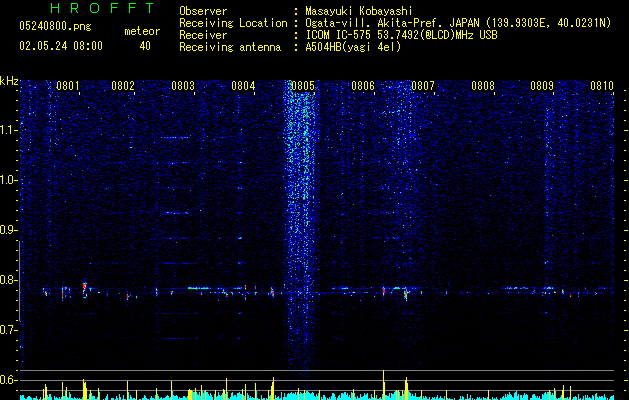Click the ICOM IC-575 53.7492 MHz text
This screenshot has width=629, height=400.
401,35
